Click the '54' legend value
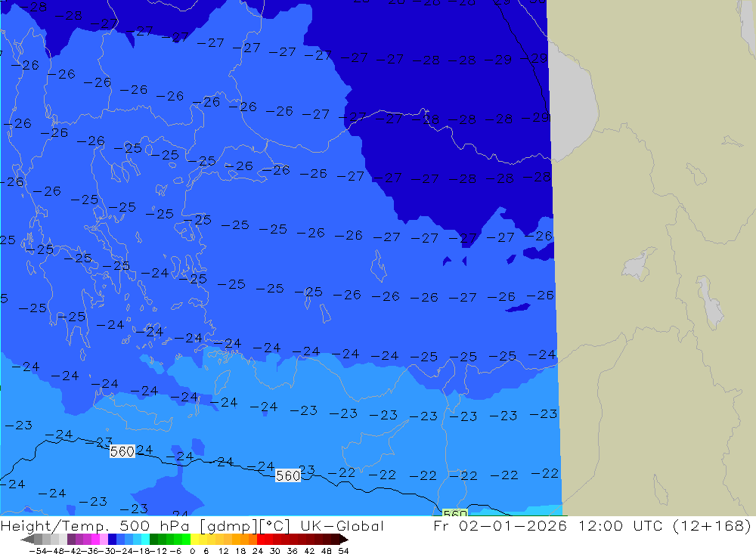756x554 pixels. coord(343,551)
